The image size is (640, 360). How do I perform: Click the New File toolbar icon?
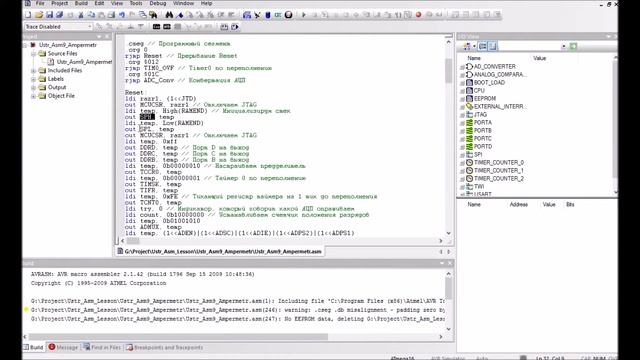pyautogui.click(x=28, y=15)
